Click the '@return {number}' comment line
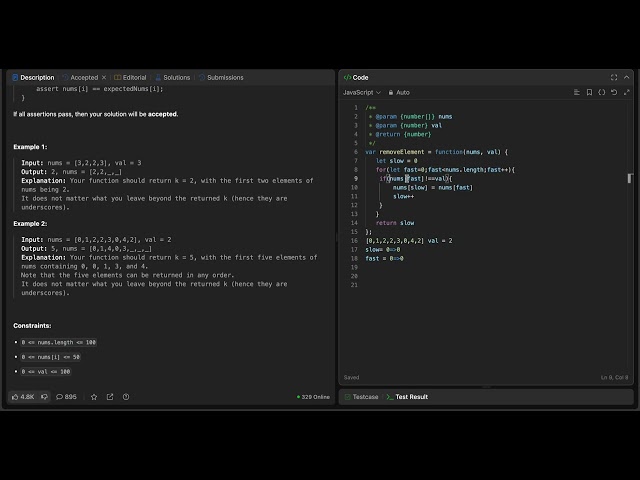The image size is (640, 480). [x=400, y=134]
